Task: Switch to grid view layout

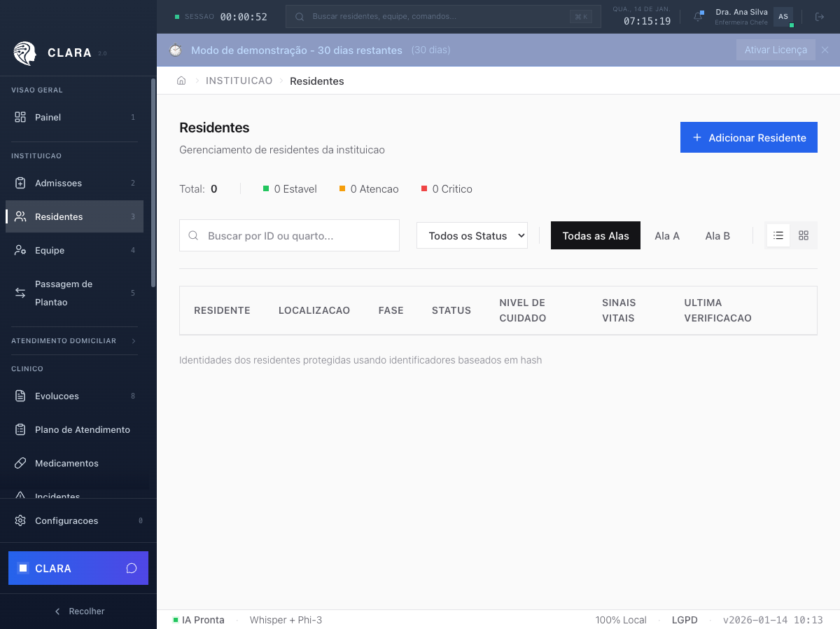Action: [804, 235]
